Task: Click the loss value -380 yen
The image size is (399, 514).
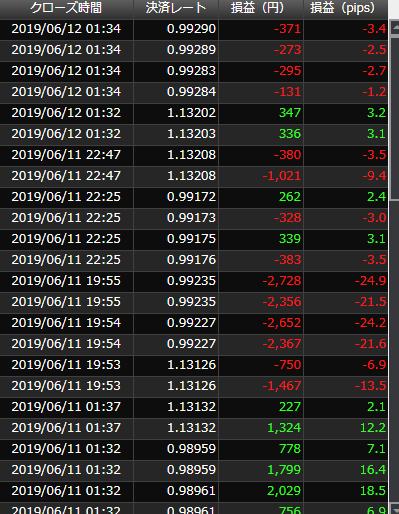Action: coord(287,155)
